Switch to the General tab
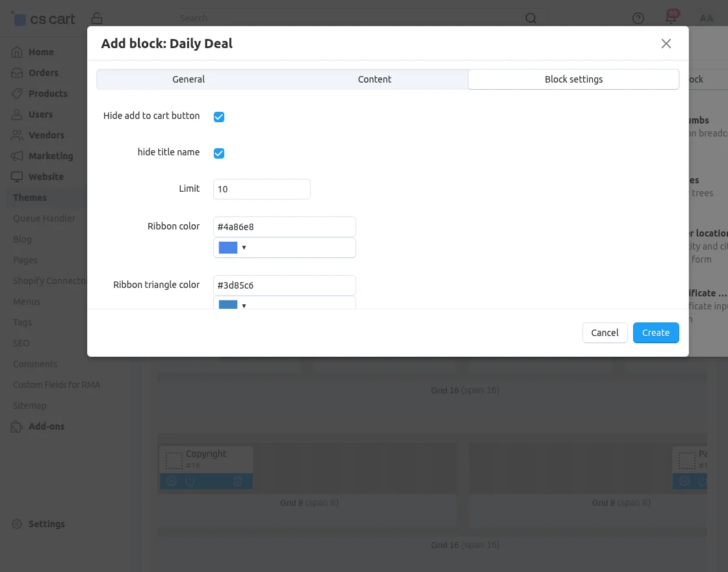Image resolution: width=728 pixels, height=572 pixels. (x=188, y=79)
